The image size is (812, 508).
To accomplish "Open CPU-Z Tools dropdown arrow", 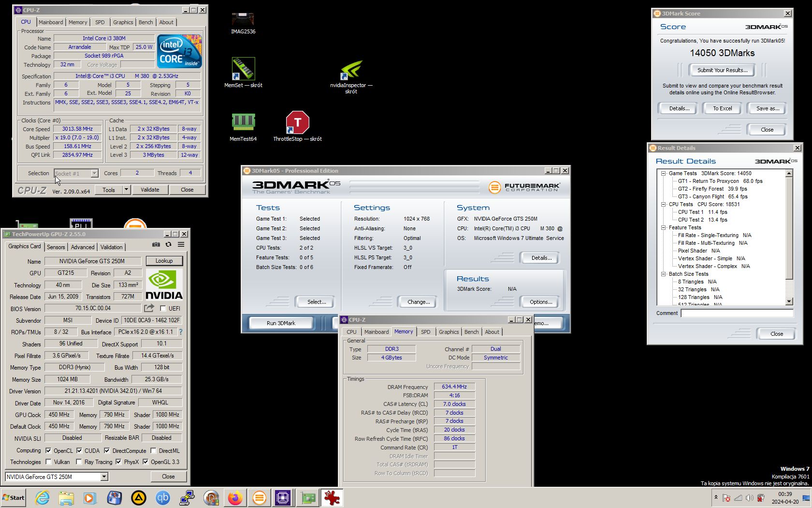I will pyautogui.click(x=126, y=190).
